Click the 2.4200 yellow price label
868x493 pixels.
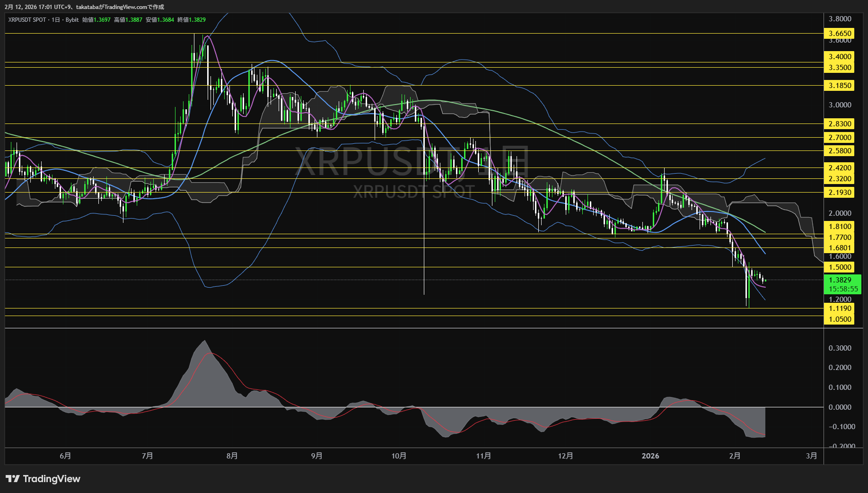click(x=840, y=167)
